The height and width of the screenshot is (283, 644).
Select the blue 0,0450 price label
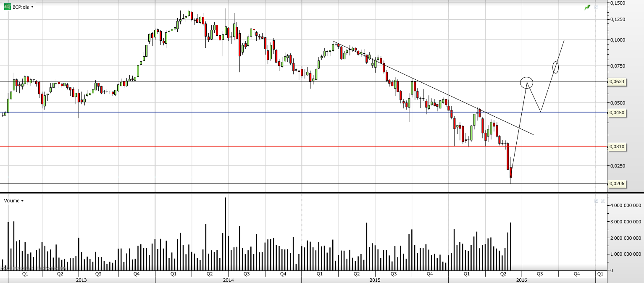(617, 113)
